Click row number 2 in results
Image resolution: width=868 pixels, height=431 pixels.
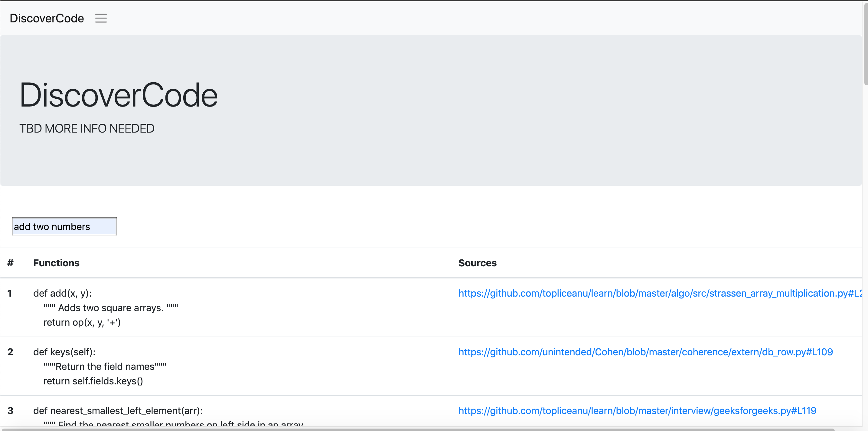[10, 352]
